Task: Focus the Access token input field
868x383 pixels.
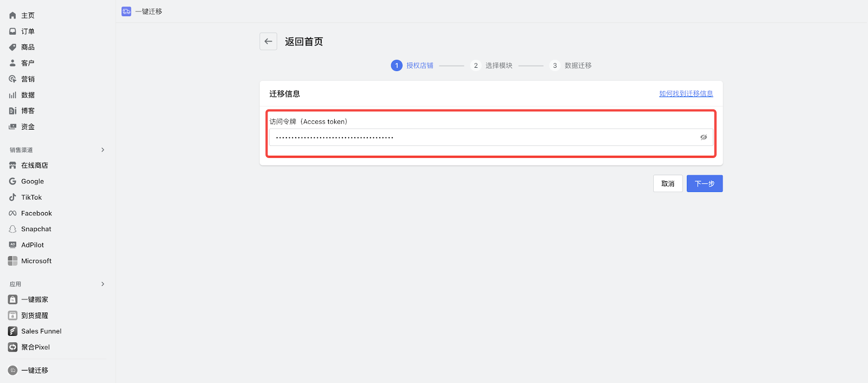Action: pyautogui.click(x=491, y=137)
